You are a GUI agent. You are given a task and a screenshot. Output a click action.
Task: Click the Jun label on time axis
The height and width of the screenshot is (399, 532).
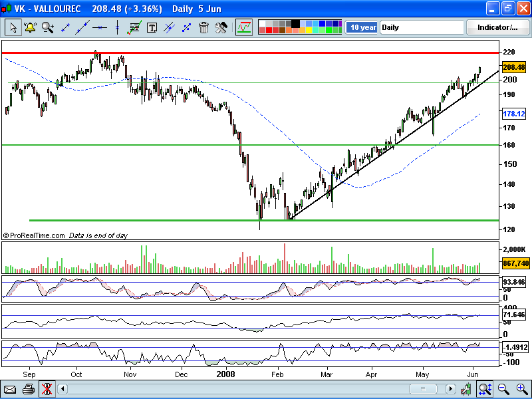click(x=473, y=374)
